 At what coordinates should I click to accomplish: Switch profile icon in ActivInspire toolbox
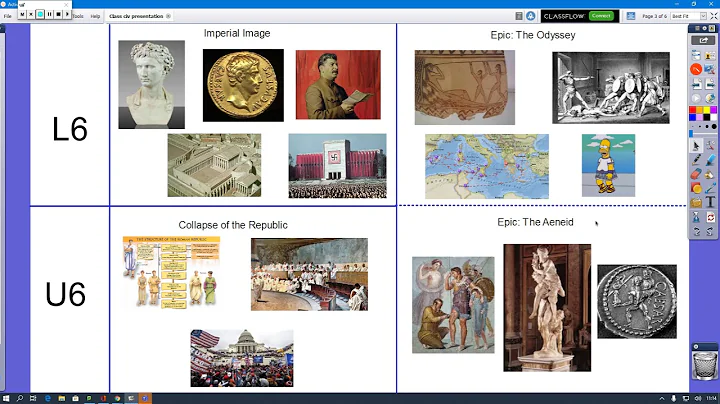(x=710, y=56)
